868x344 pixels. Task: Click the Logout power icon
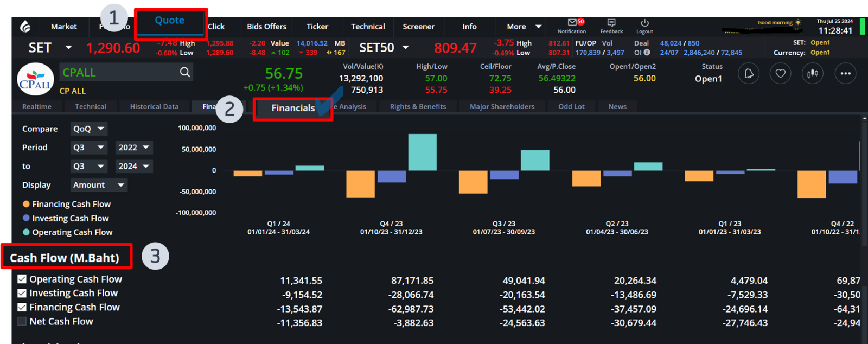pyautogui.click(x=644, y=23)
